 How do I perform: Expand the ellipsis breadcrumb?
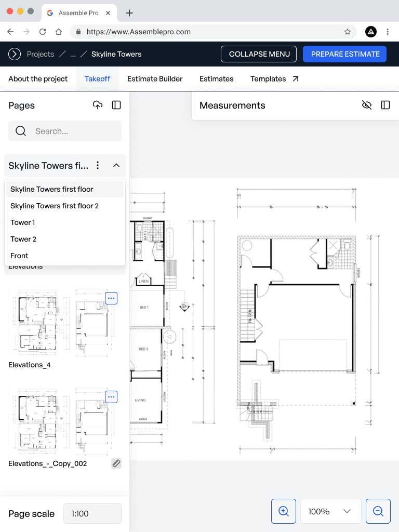pos(73,54)
